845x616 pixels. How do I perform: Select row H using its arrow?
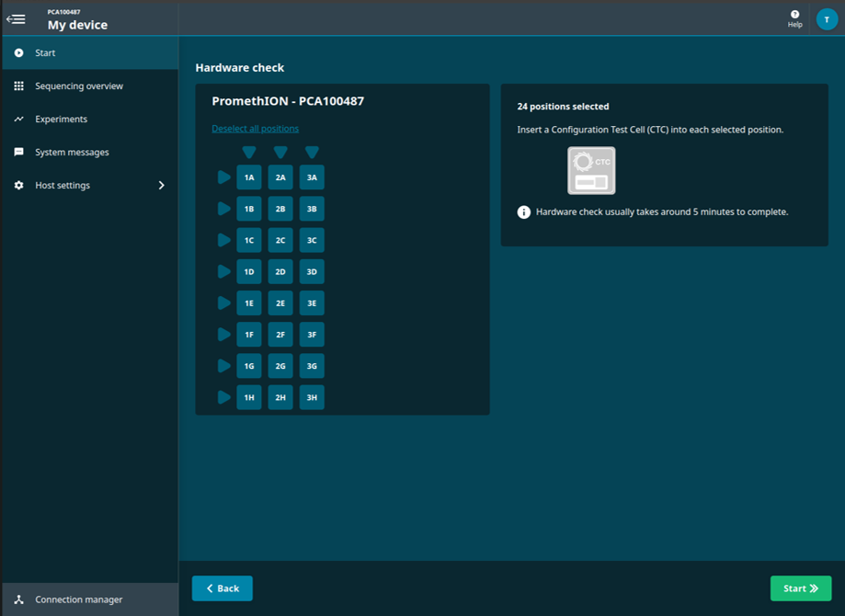tap(223, 397)
